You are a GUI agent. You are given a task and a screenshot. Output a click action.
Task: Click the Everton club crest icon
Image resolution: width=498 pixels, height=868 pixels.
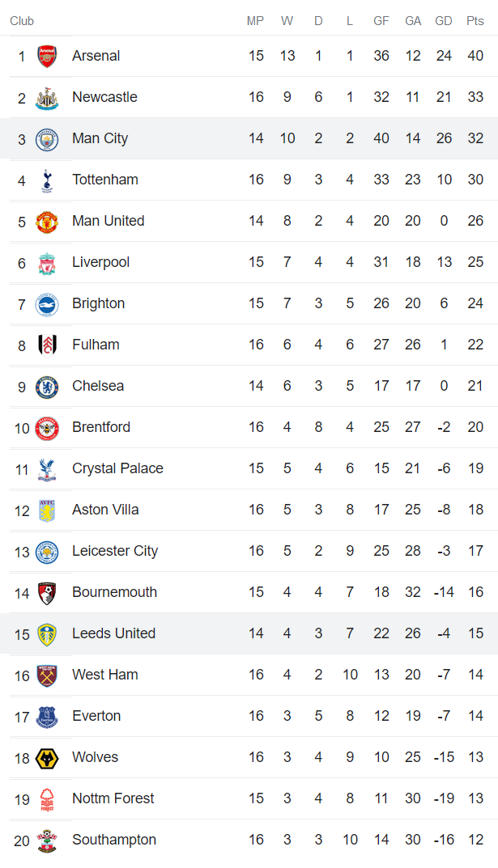point(47,717)
